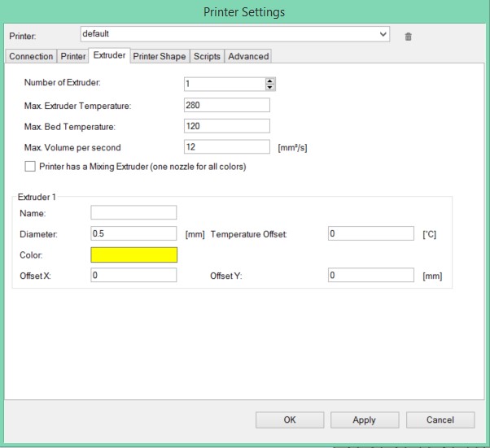Click the Diameter input field

pyautogui.click(x=133, y=233)
